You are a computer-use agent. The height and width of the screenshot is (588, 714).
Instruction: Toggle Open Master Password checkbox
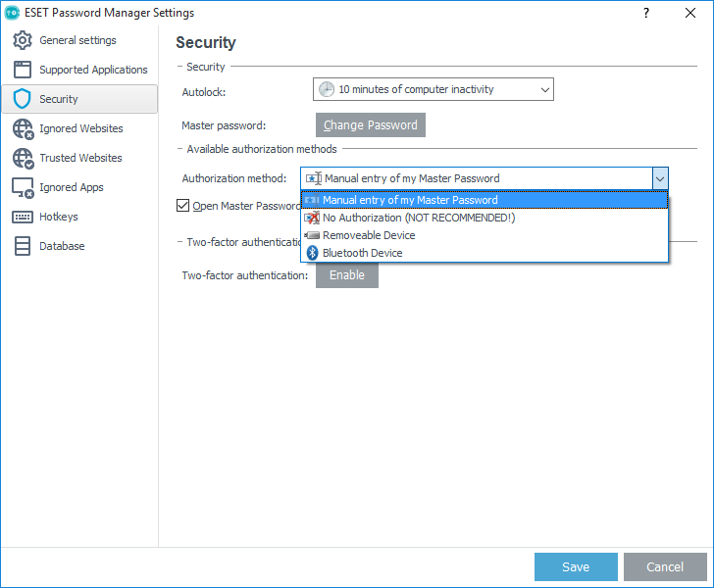tap(183, 206)
